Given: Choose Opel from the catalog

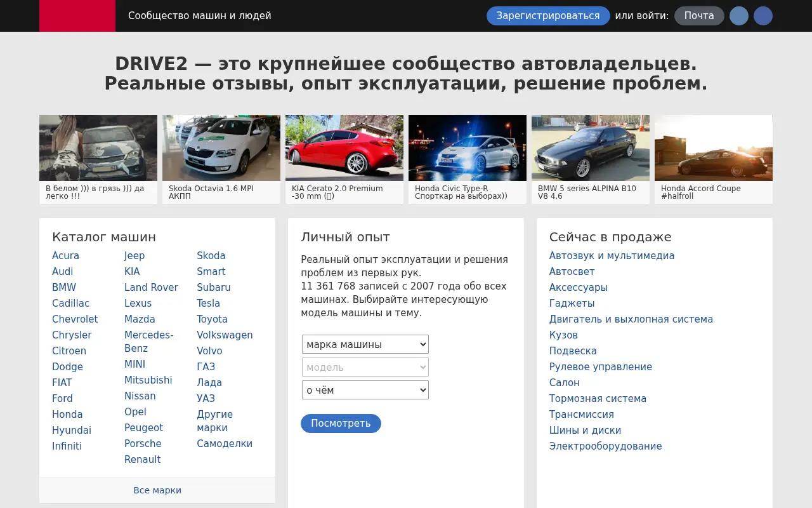Looking at the screenshot, I should click(x=135, y=412).
